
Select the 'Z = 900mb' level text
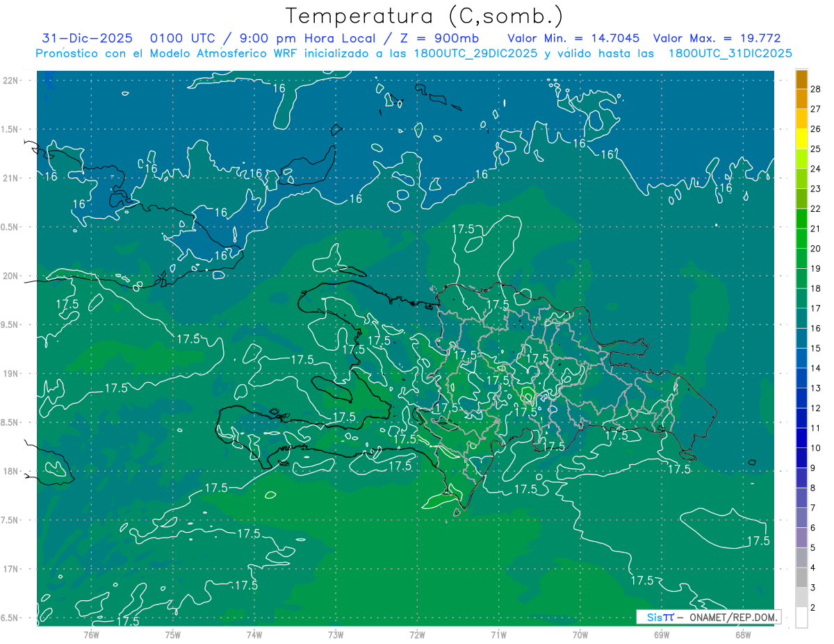(440, 38)
